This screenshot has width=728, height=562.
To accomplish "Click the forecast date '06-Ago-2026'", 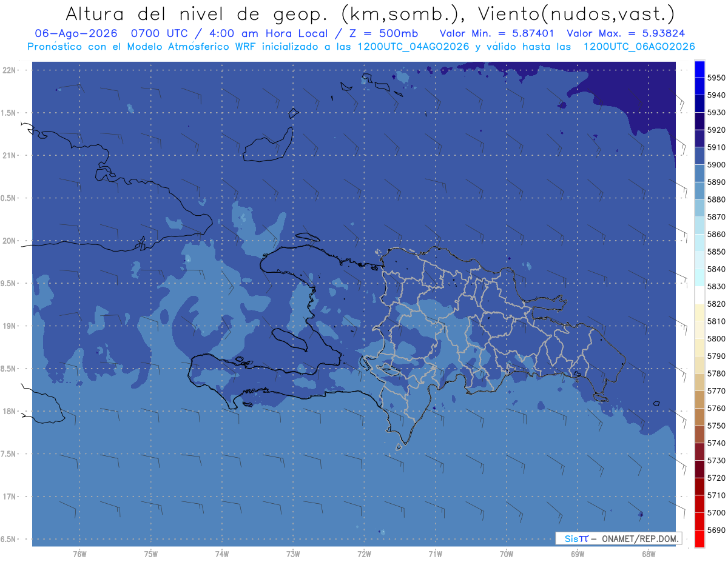I will point(76,33).
